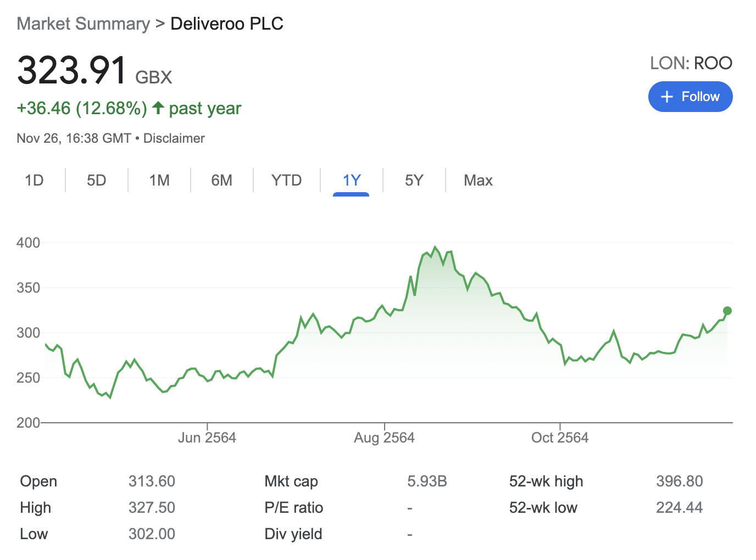Open the Market Summary breadcrumb link
The image size is (756, 560).
pyautogui.click(x=83, y=24)
